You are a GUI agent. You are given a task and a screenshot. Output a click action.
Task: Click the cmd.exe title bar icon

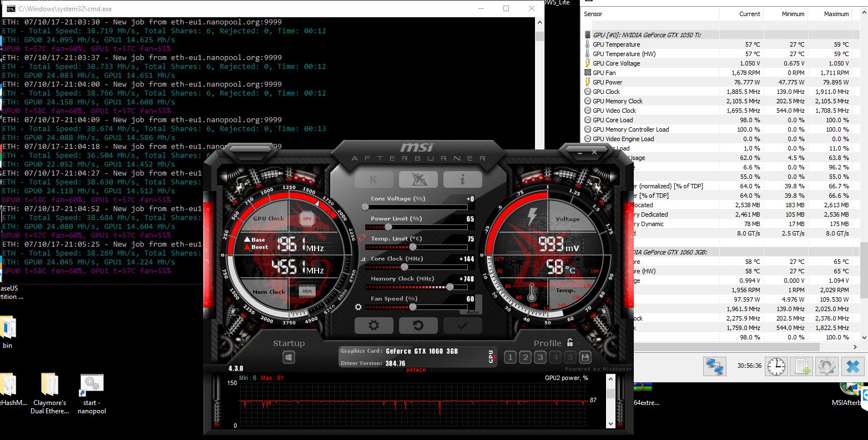[11, 9]
